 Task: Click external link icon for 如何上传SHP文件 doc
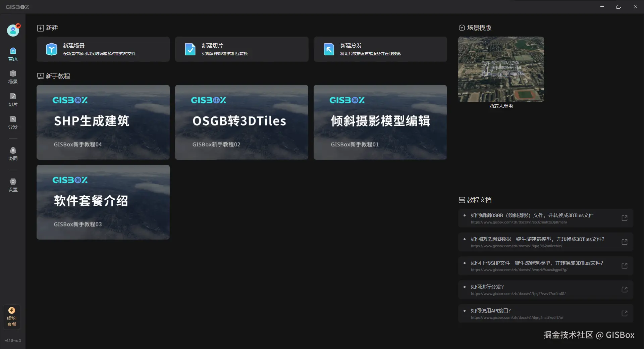[x=624, y=266]
